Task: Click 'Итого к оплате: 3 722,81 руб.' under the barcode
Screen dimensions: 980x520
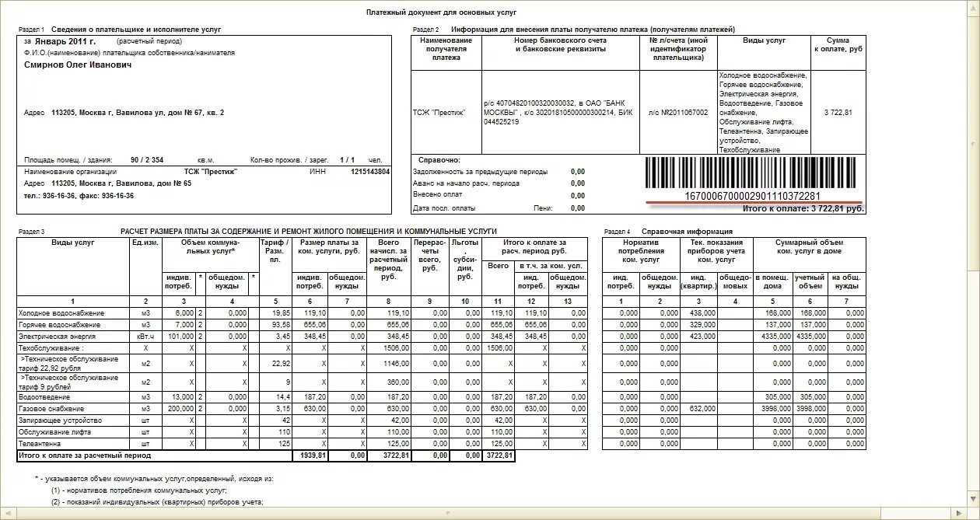Action: [x=803, y=208]
